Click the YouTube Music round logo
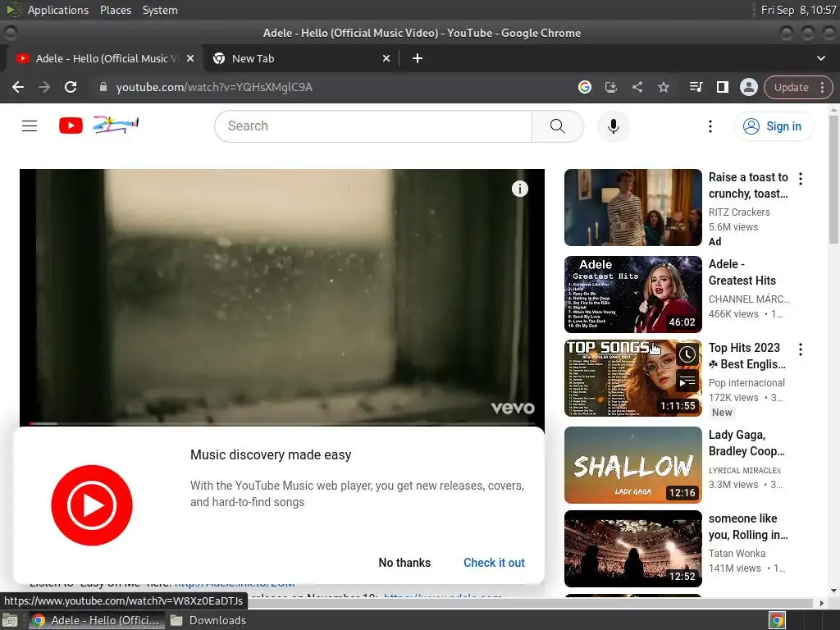 coord(92,505)
